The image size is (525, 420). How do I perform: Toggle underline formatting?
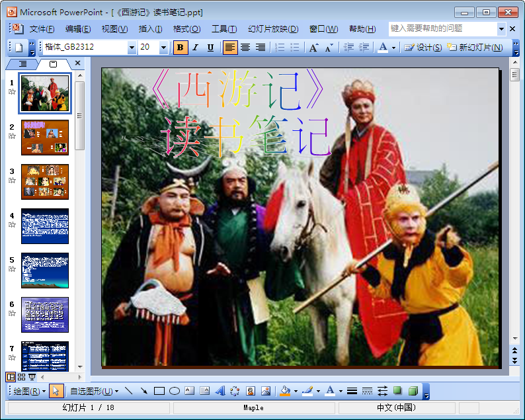tap(210, 48)
